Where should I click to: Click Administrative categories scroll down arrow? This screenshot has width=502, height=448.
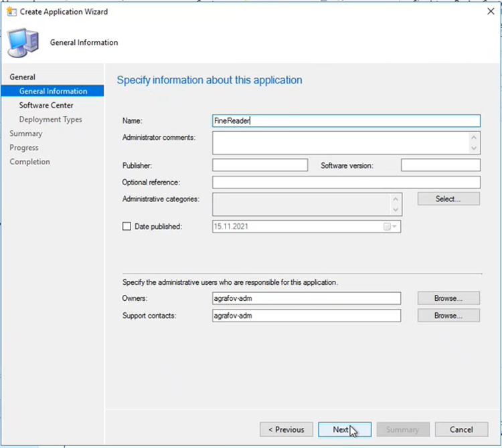pyautogui.click(x=396, y=210)
